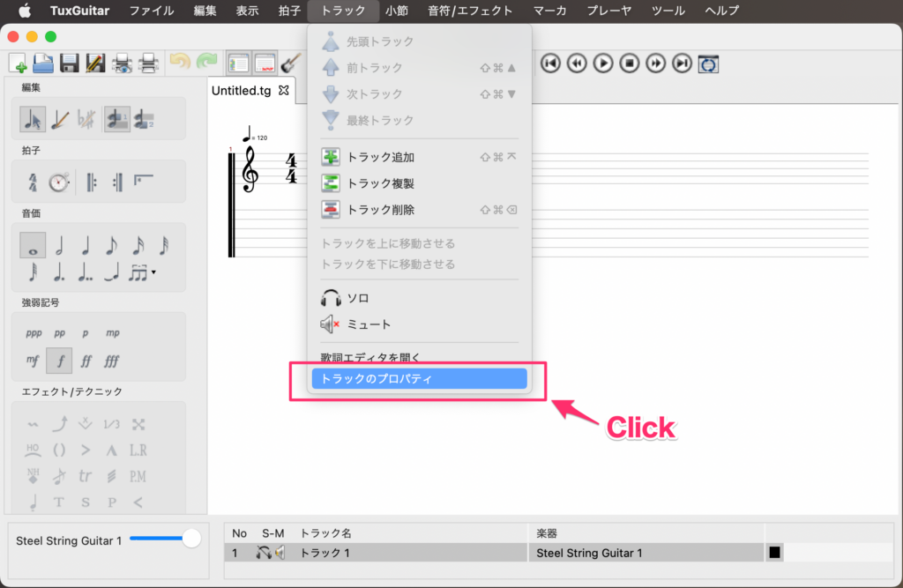
Task: Click the black track color swatch
Action: click(x=774, y=553)
